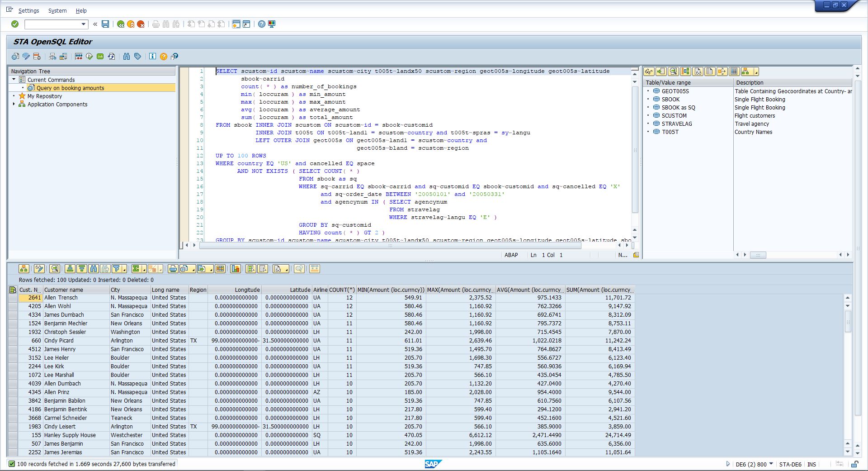Click the select-all icon in results grid corner
The height and width of the screenshot is (471, 868).
(13, 290)
